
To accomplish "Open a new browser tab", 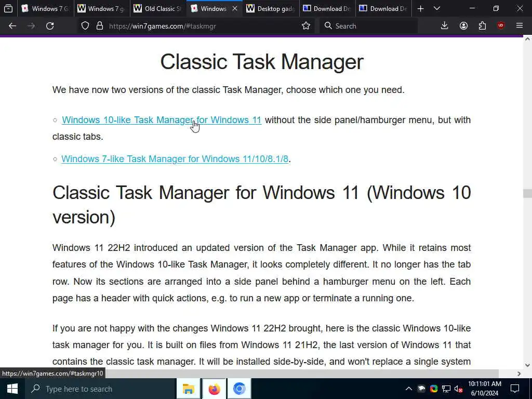I will 420,8.
